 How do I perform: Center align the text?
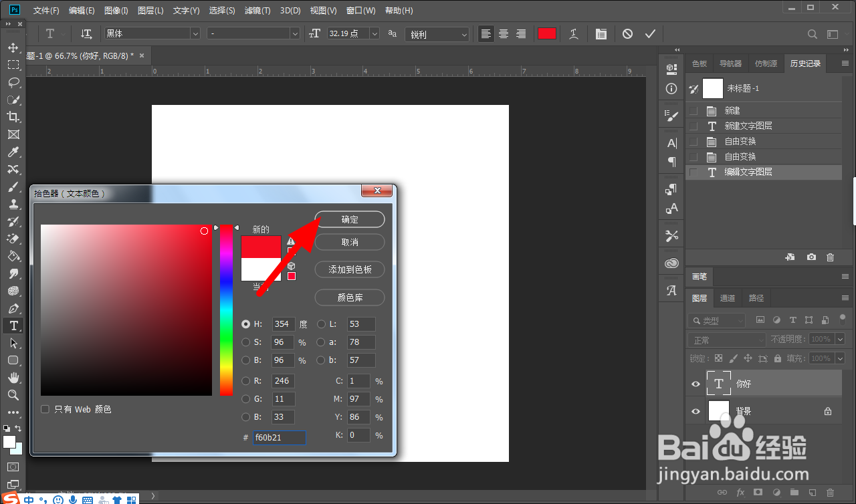pos(504,33)
